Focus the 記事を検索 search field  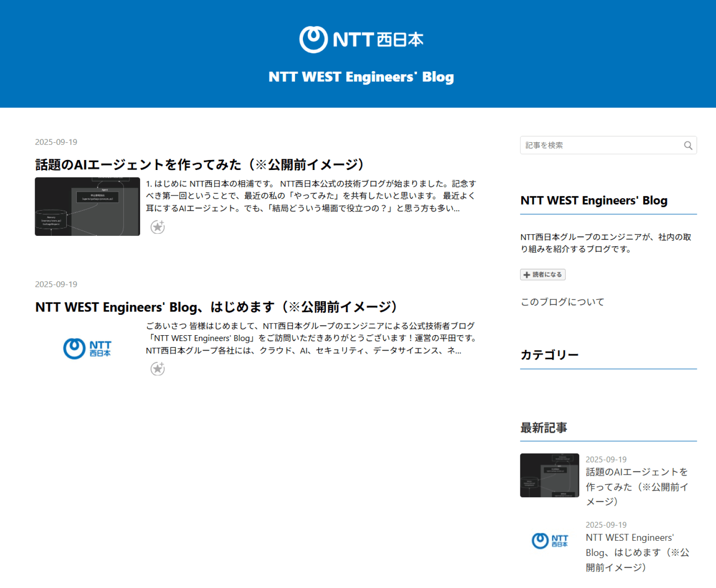click(600, 146)
